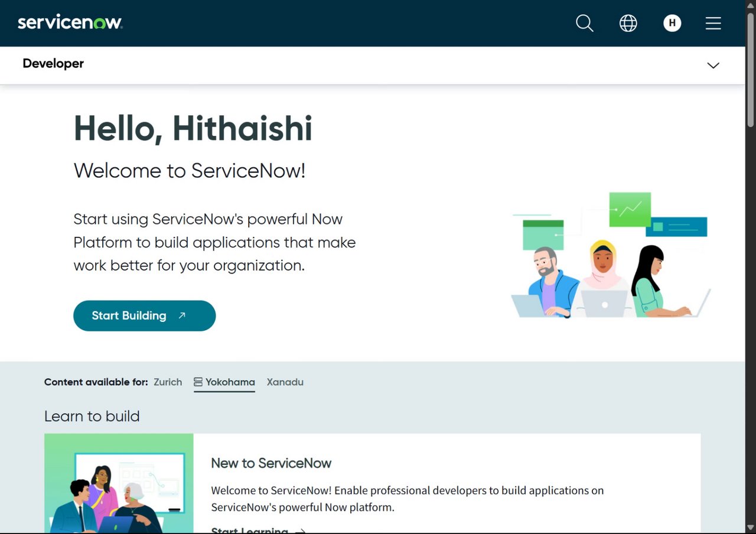This screenshot has width=756, height=534.
Task: Click the hero illustration of three developers
Action: click(611, 255)
